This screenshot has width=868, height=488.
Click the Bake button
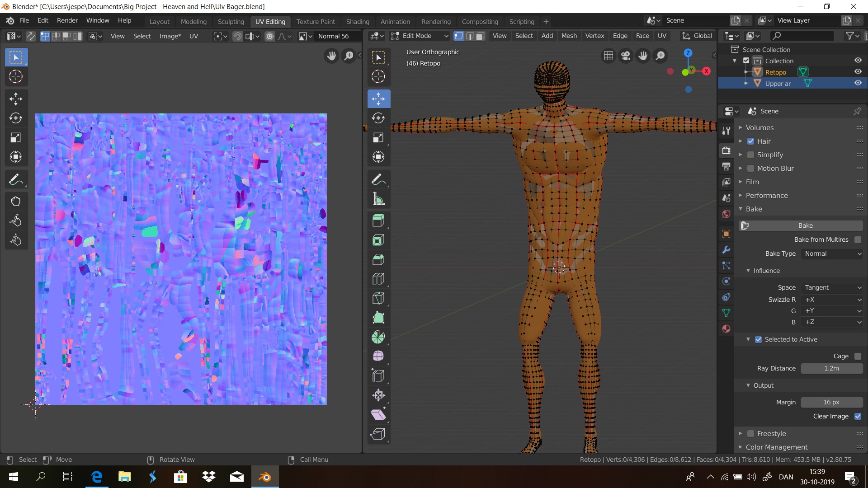click(x=801, y=225)
